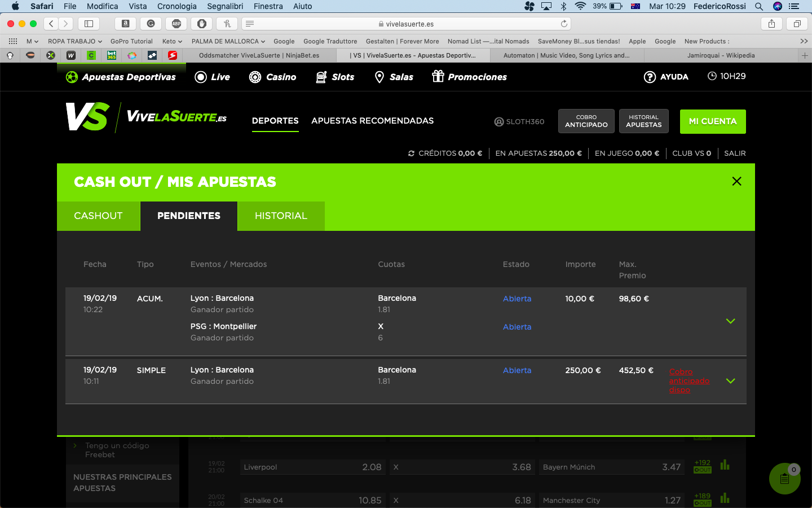Open the Cronologia menu in menu bar

coord(176,6)
